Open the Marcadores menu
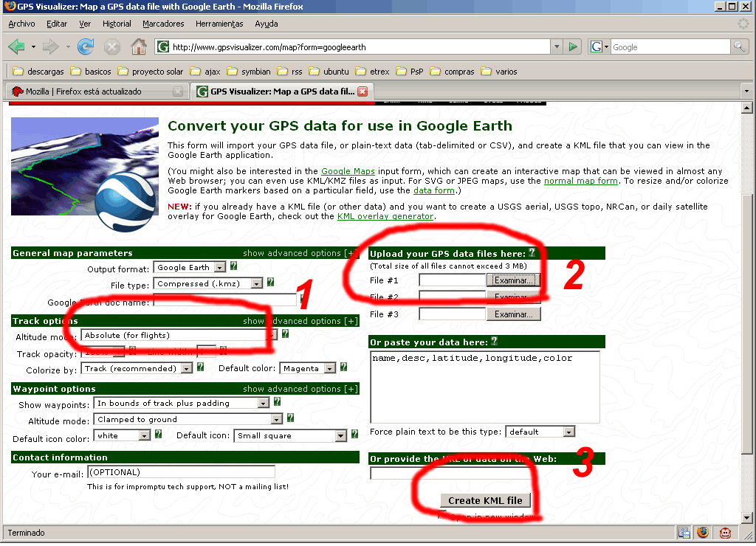756x546 pixels. coord(163,24)
